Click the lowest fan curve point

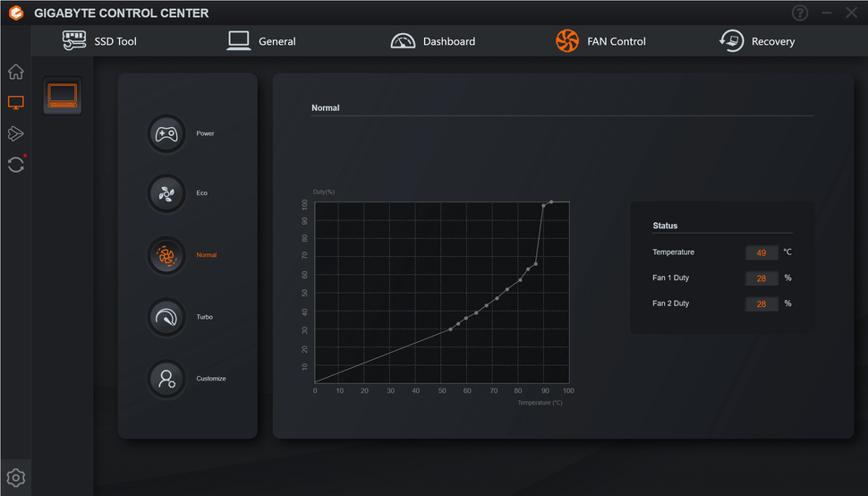click(450, 329)
